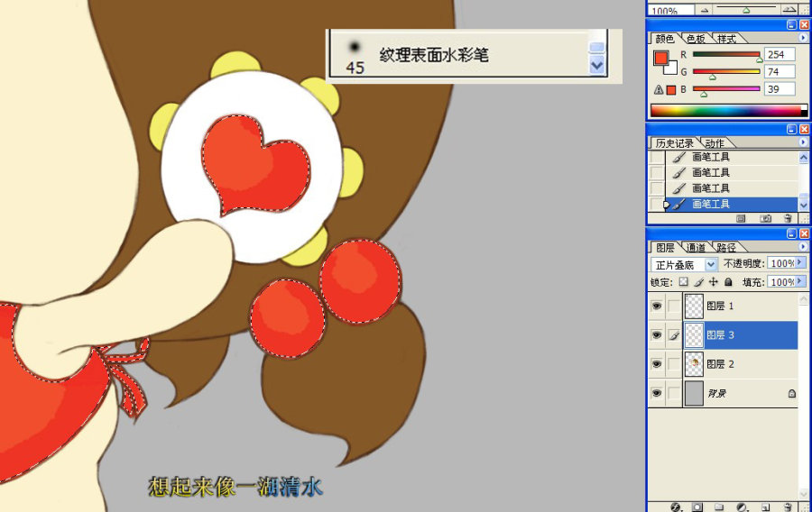Switch to the 通道 (Channels) tab
812x512 pixels.
tap(696, 248)
